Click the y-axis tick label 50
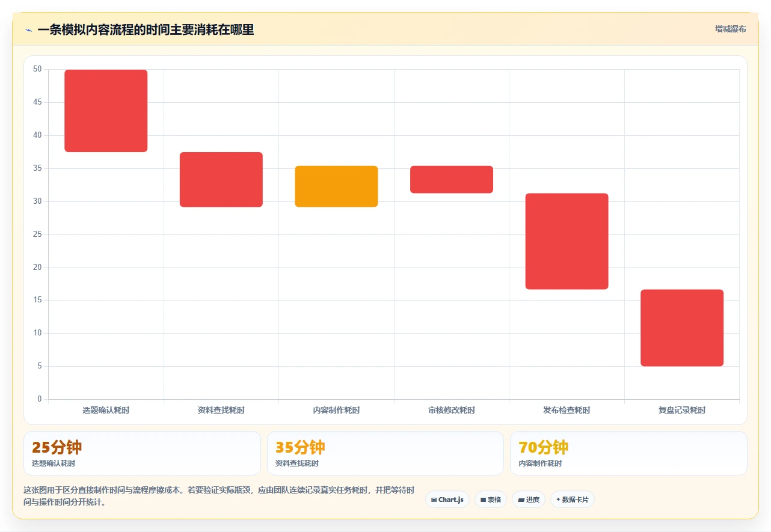This screenshot has height=532, width=771. click(x=37, y=69)
